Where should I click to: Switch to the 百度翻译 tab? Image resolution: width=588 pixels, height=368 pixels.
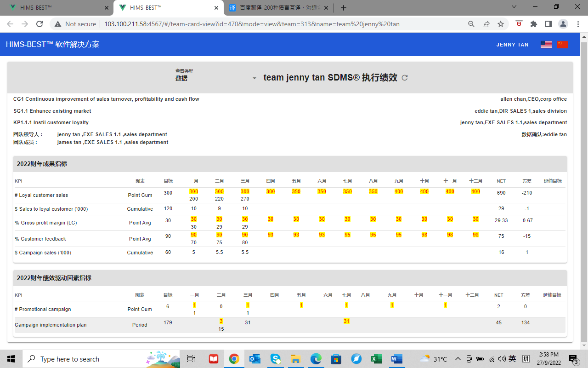[x=277, y=8]
